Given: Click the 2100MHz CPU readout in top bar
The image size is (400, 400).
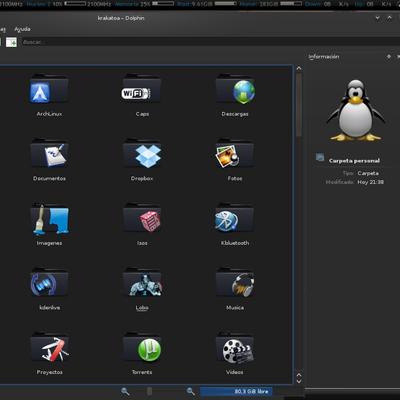Looking at the screenshot, I should point(99,4).
